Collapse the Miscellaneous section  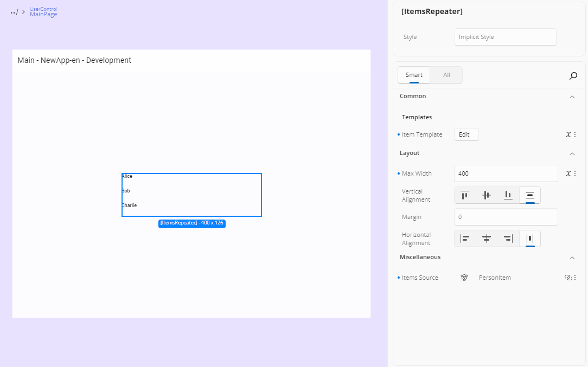pyautogui.click(x=572, y=257)
